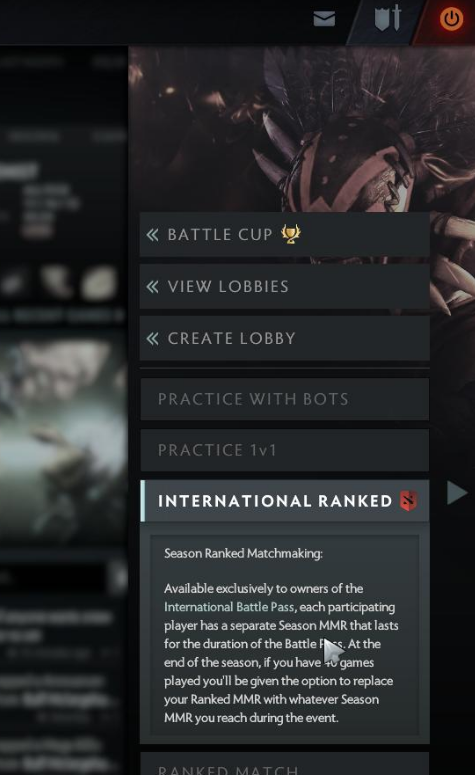Click the feathered hero artwork above Battle Cup
This screenshot has width=475, height=775.
302,129
